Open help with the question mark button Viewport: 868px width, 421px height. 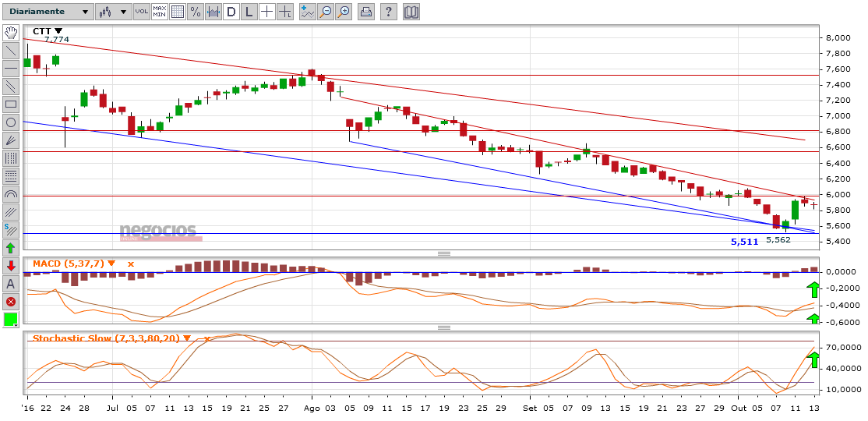pos(389,12)
